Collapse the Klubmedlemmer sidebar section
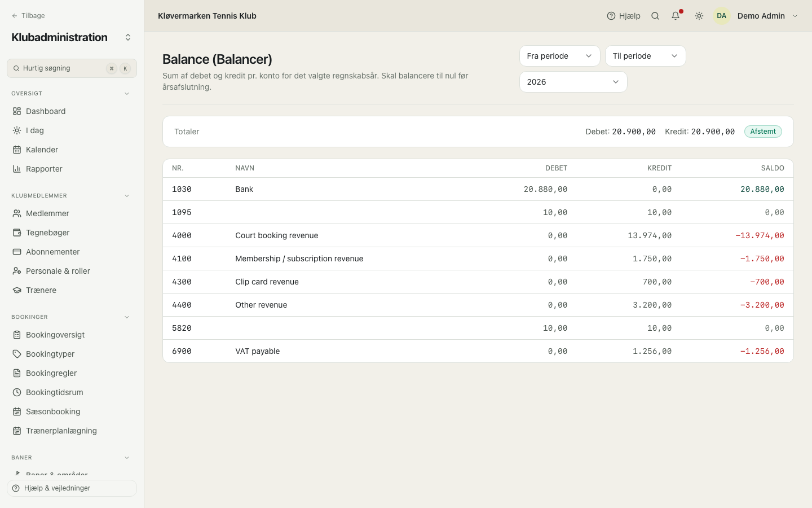This screenshot has width=812, height=508. (x=127, y=196)
